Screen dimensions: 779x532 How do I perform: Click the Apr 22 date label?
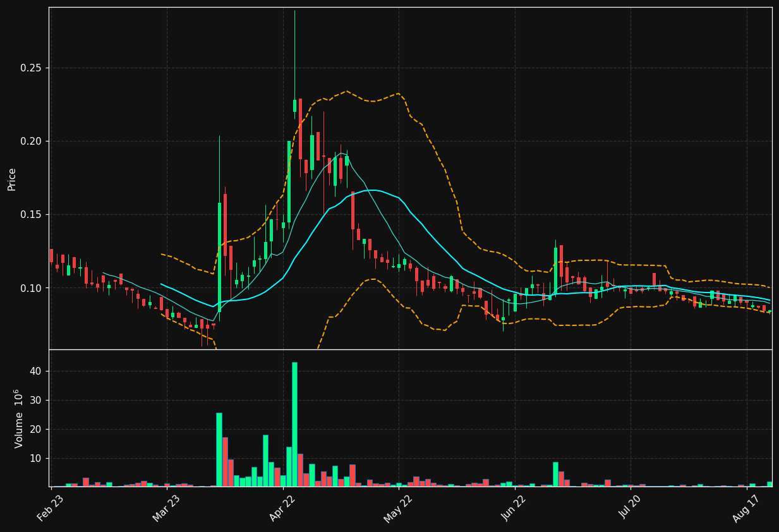[x=282, y=507]
